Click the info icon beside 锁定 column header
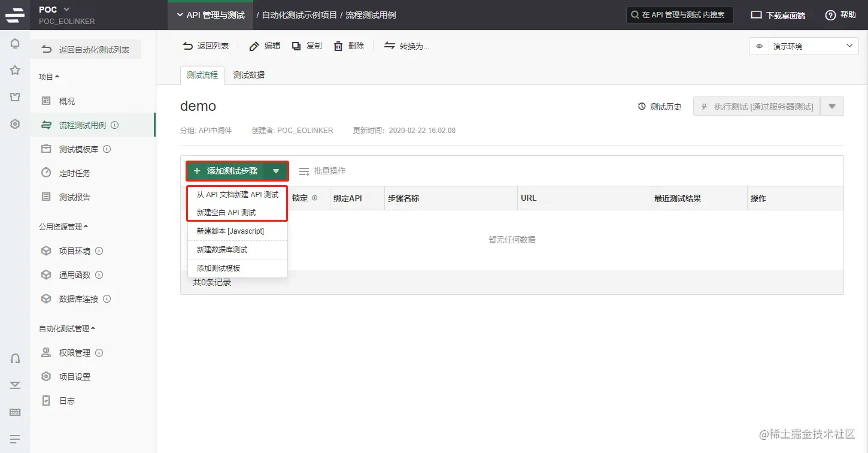868x453 pixels. [x=314, y=198]
